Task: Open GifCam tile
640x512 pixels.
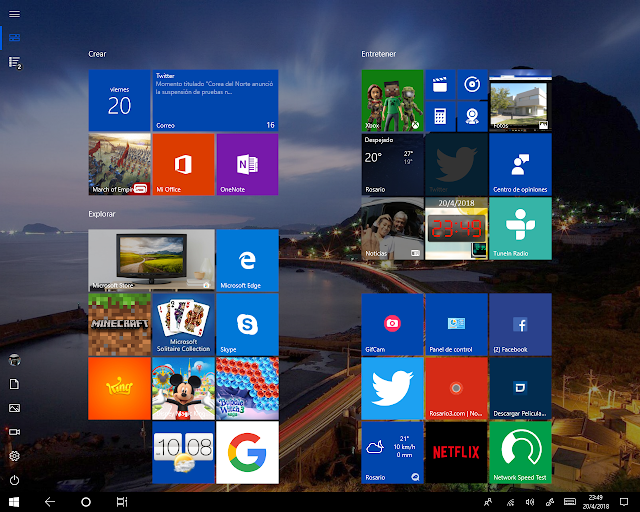Action: coord(392,324)
